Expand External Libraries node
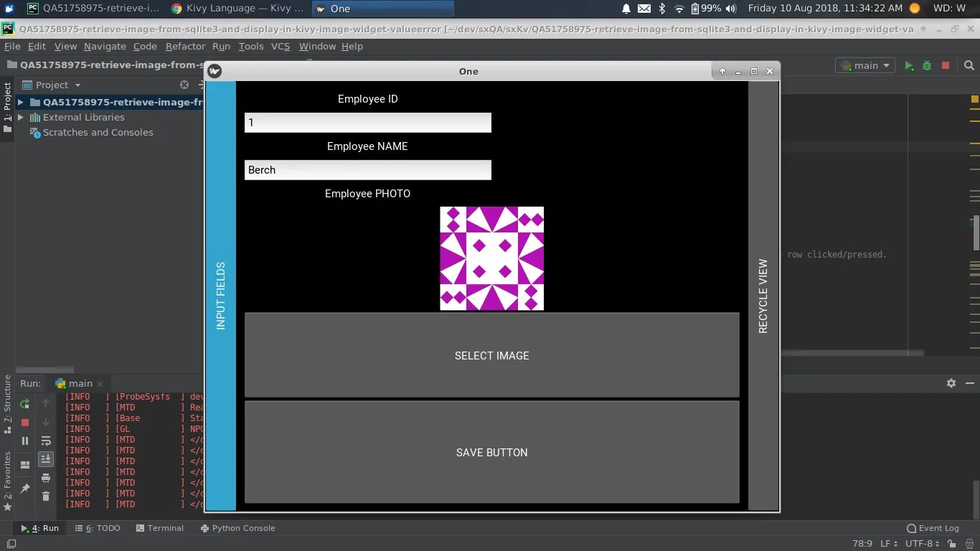 [x=21, y=118]
